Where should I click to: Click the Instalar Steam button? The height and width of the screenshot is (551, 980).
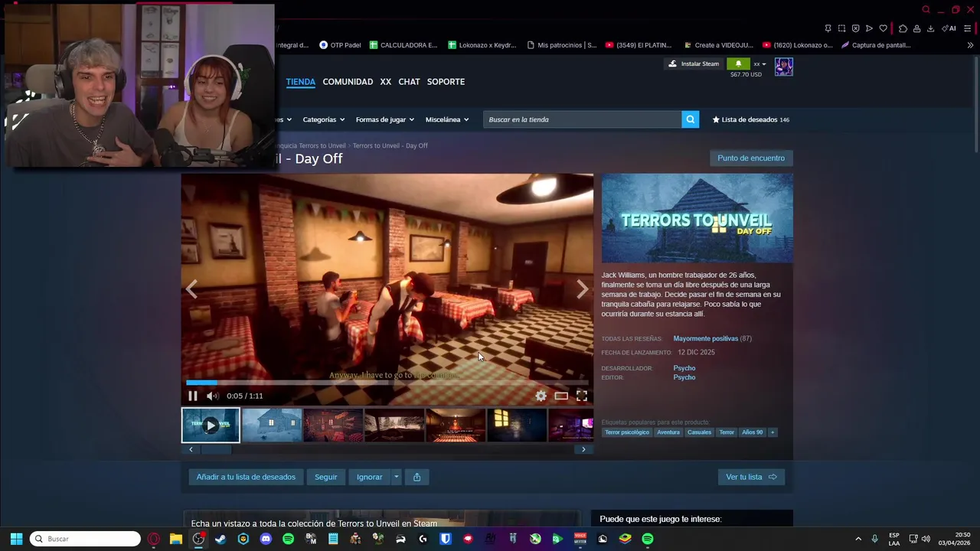tap(694, 64)
